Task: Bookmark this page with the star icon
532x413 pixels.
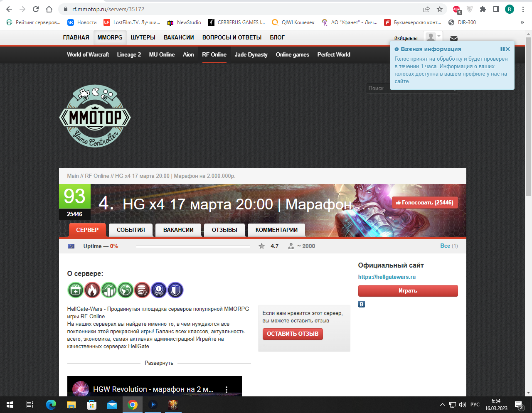Action: click(x=440, y=9)
